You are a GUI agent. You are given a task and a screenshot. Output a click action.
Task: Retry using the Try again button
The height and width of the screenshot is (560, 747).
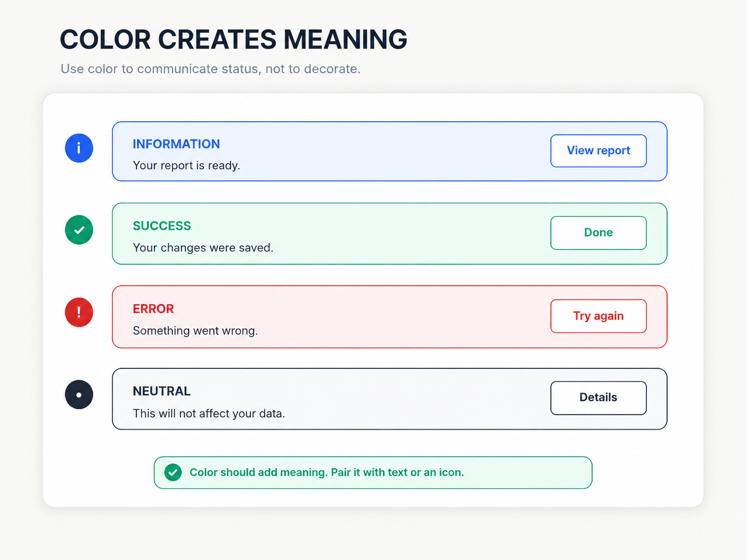[598, 316]
